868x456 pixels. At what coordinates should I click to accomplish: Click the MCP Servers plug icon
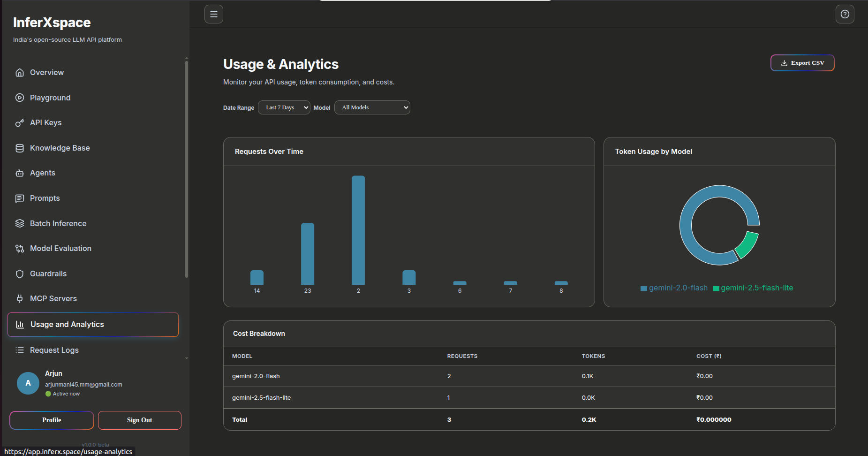20,299
